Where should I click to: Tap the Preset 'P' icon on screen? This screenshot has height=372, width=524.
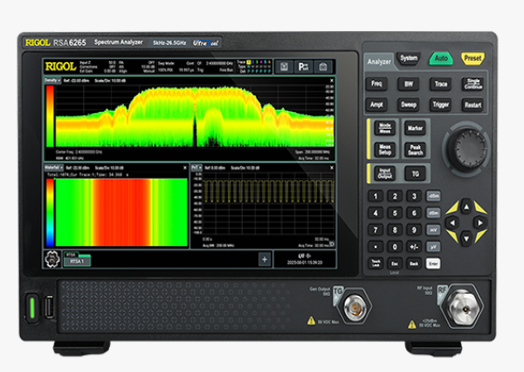coord(303,67)
